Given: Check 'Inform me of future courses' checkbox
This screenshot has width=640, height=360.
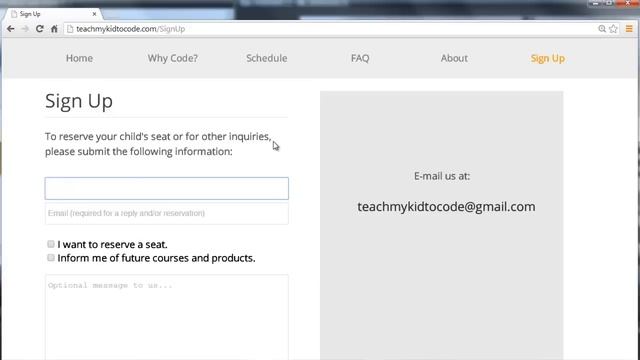Looking at the screenshot, I should pos(51,258).
